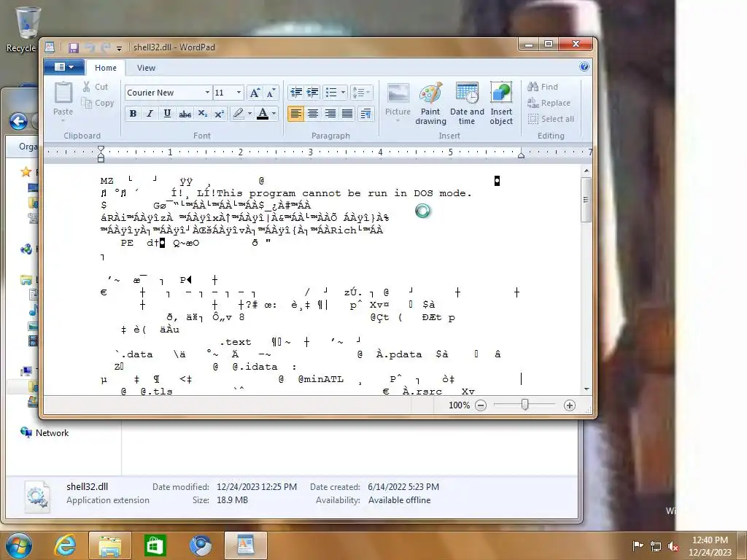Open the WordPad file menu button
This screenshot has height=560, width=747.
tap(64, 67)
